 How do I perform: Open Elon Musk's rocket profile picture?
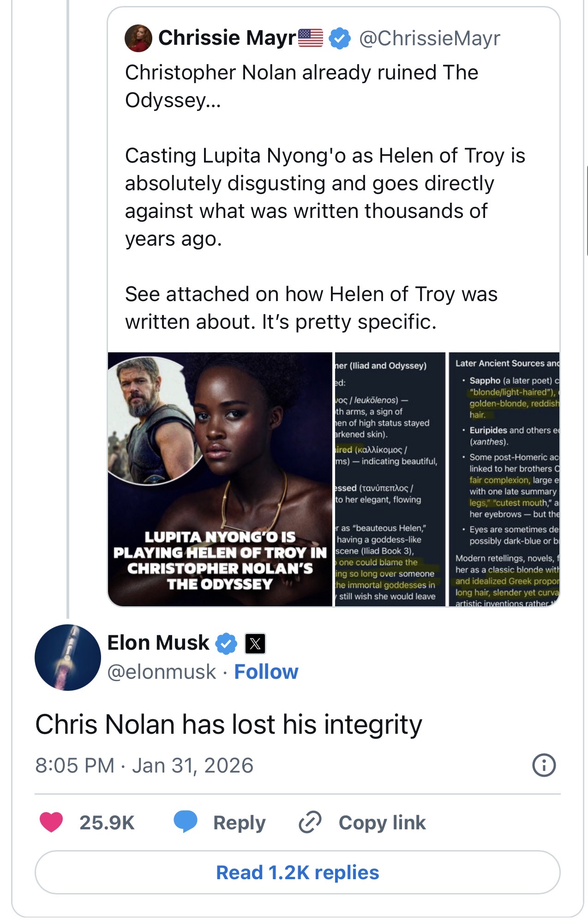pos(68,658)
